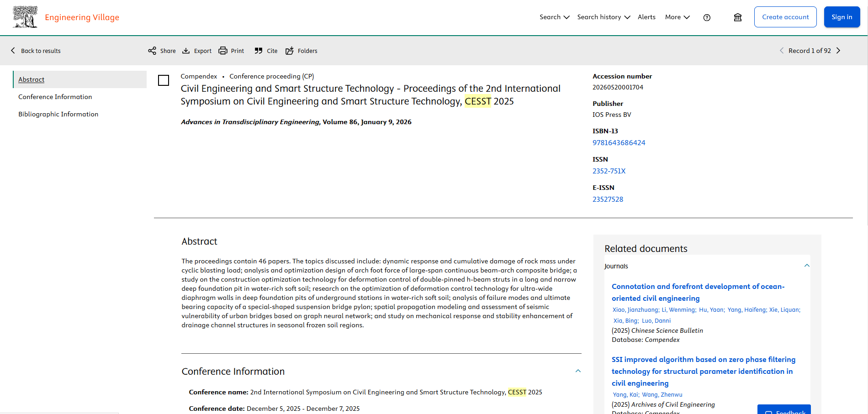Click the Create account button
868x414 pixels.
pyautogui.click(x=785, y=17)
